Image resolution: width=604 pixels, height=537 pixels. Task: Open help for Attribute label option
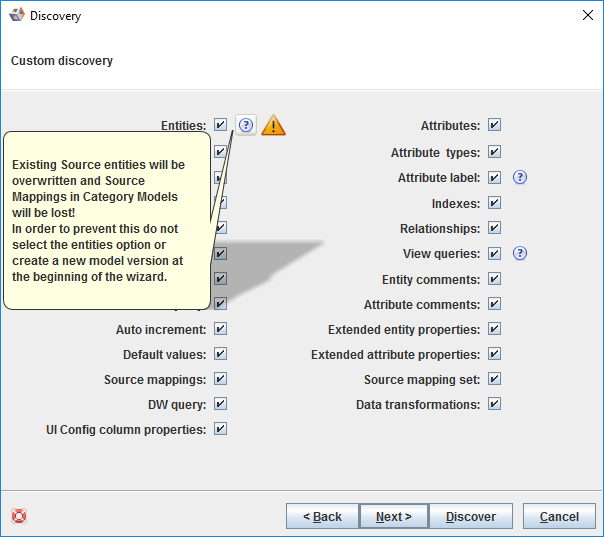pyautogui.click(x=519, y=178)
